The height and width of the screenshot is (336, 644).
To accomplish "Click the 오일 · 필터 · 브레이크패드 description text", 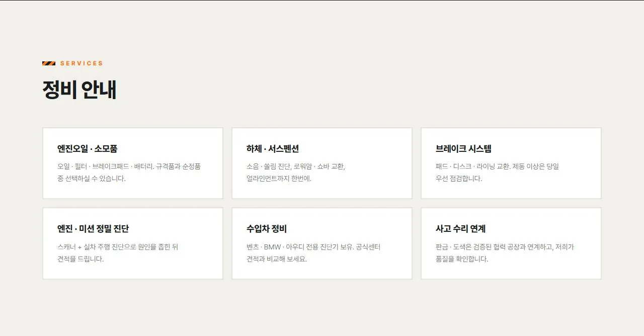I will click(x=129, y=173).
